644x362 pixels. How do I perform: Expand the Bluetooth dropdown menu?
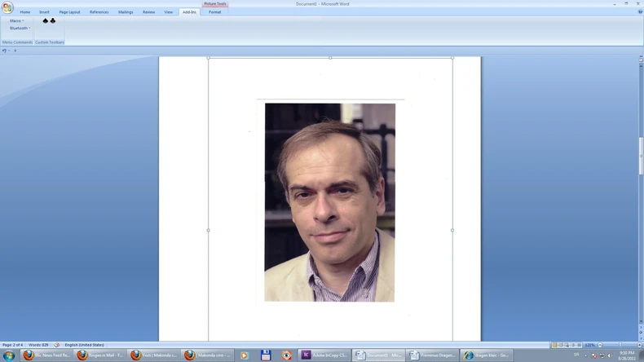[20, 28]
